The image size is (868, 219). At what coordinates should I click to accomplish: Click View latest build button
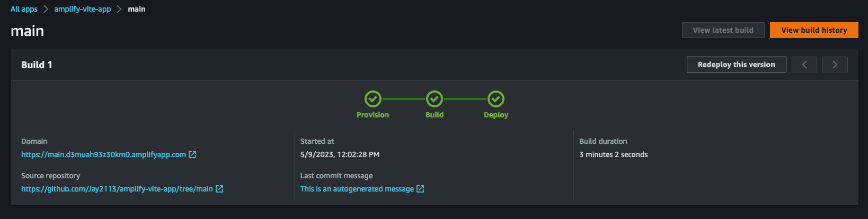tap(723, 30)
